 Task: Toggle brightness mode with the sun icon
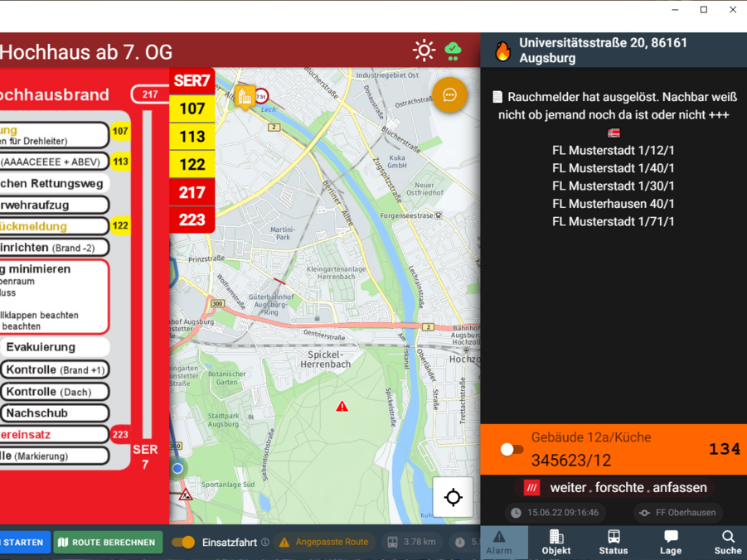(424, 51)
